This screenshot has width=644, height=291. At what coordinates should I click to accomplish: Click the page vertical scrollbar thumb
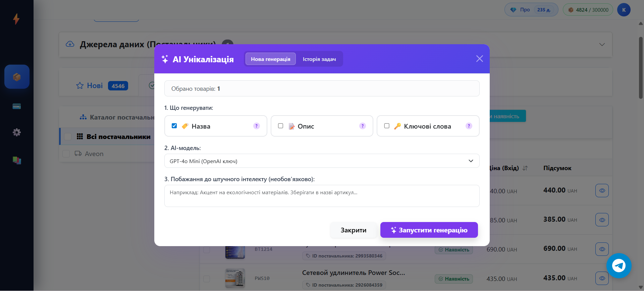641,68
